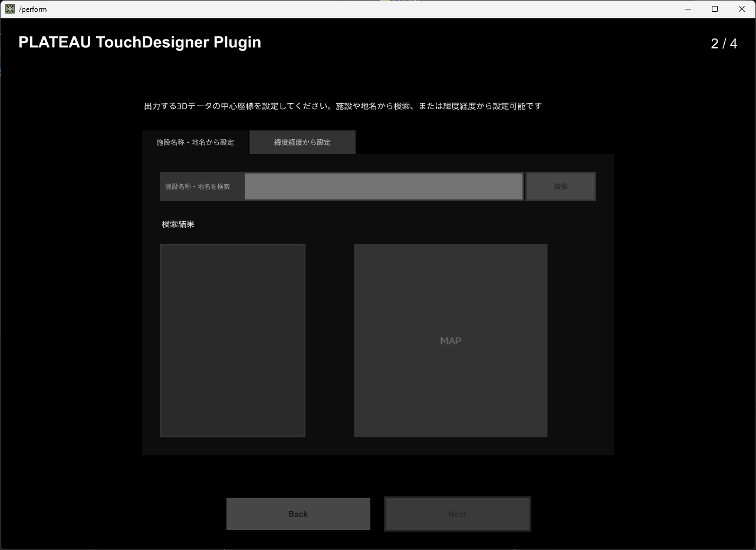Maximize the plugin window
The width and height of the screenshot is (756, 550).
pos(714,9)
